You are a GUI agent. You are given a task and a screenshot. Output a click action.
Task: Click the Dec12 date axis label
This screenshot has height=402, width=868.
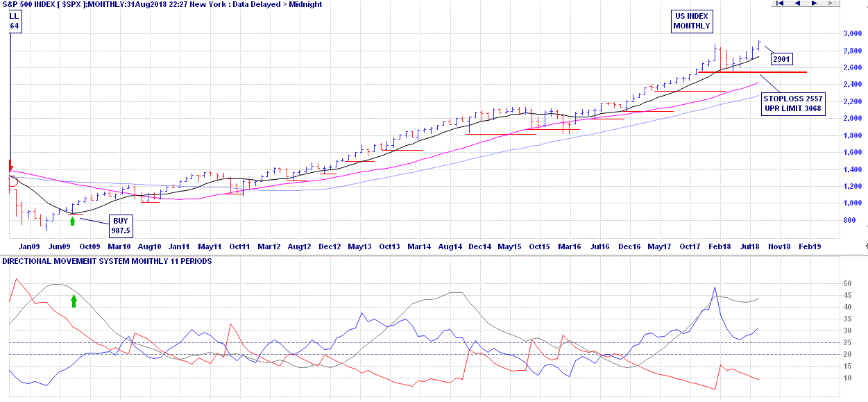[x=330, y=246]
